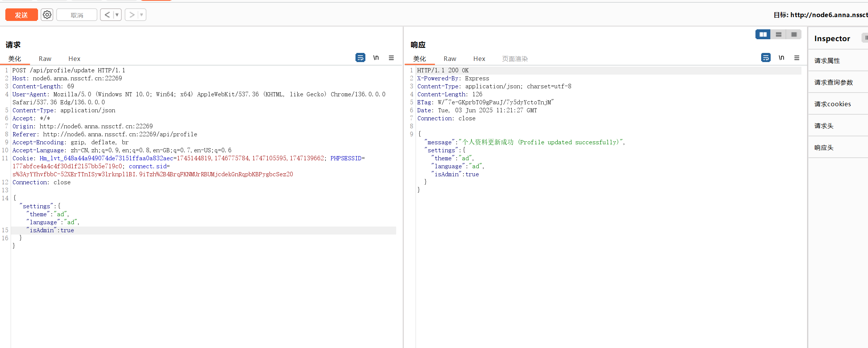Open request settings gear icon

click(x=47, y=15)
